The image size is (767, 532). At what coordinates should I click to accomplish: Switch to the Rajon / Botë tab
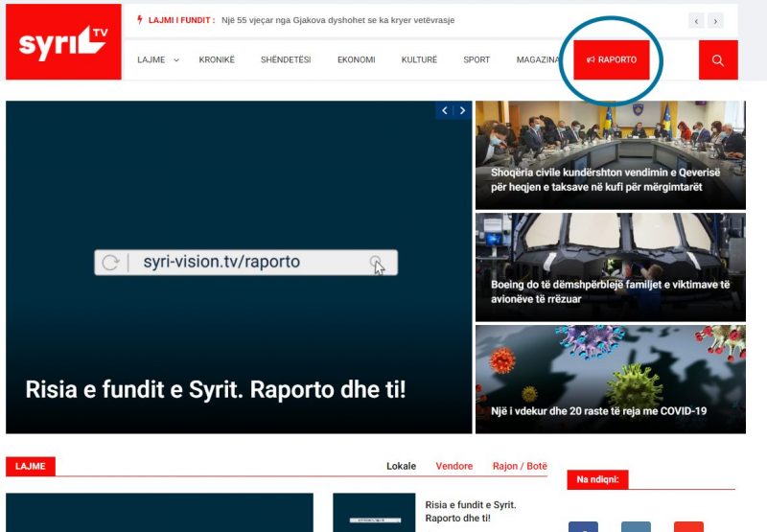(520, 466)
